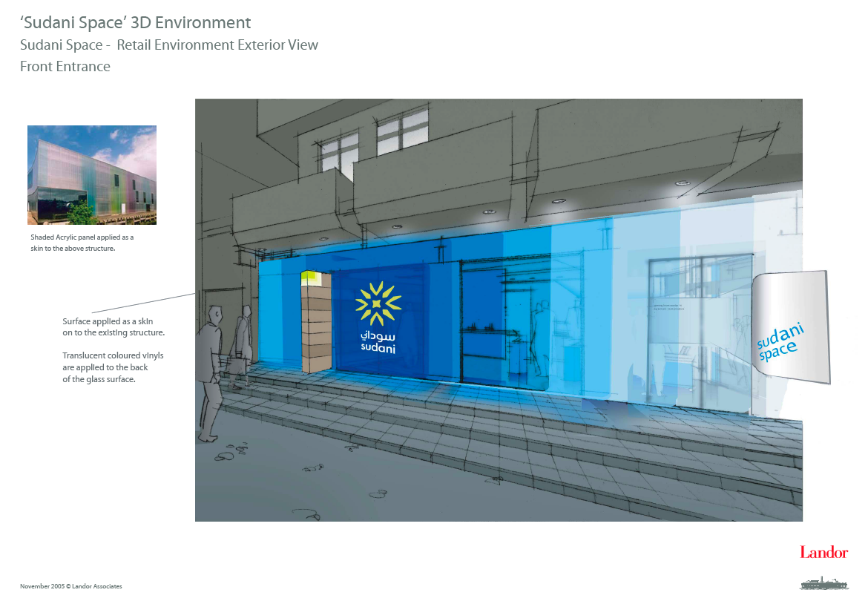Click the main storefront rendering image
The height and width of the screenshot is (604, 868).
pos(499,310)
